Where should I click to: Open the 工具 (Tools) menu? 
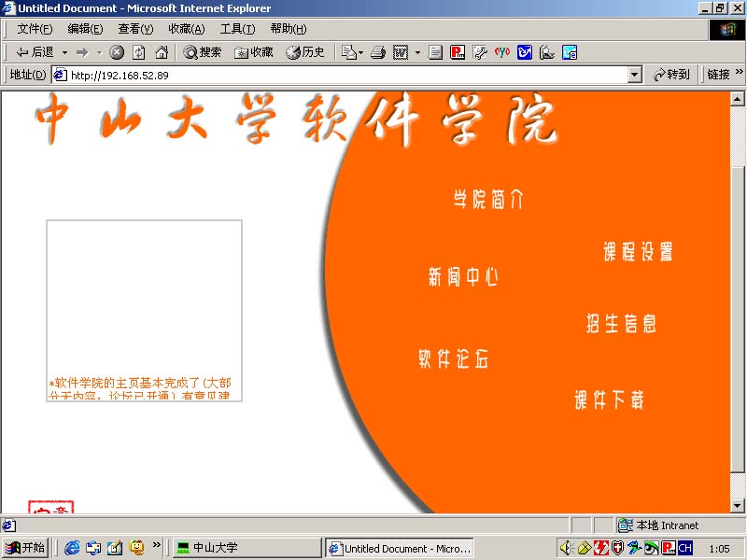237,29
